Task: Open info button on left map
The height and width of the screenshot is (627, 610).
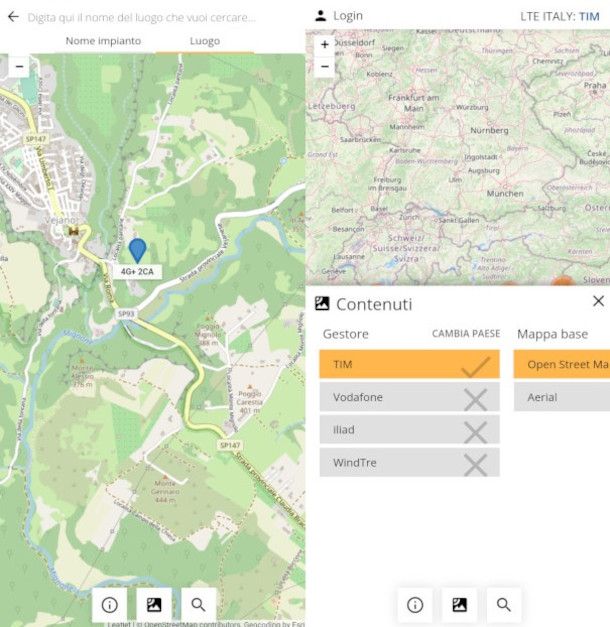Action: pos(110,605)
